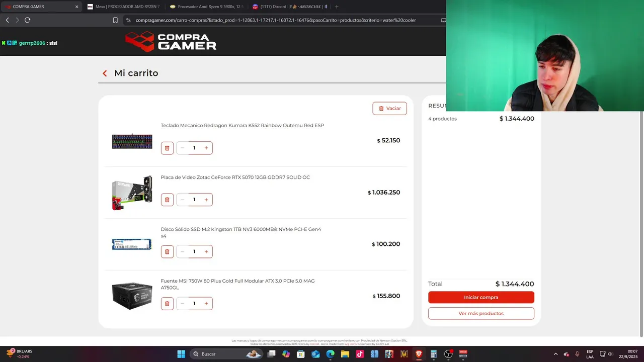Show hidden system tray icons
The image size is (644, 362).
coord(555,354)
